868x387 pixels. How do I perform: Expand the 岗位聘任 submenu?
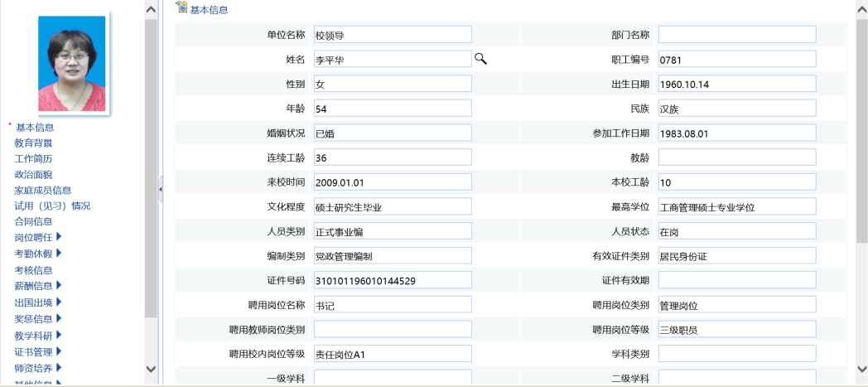coord(59,238)
